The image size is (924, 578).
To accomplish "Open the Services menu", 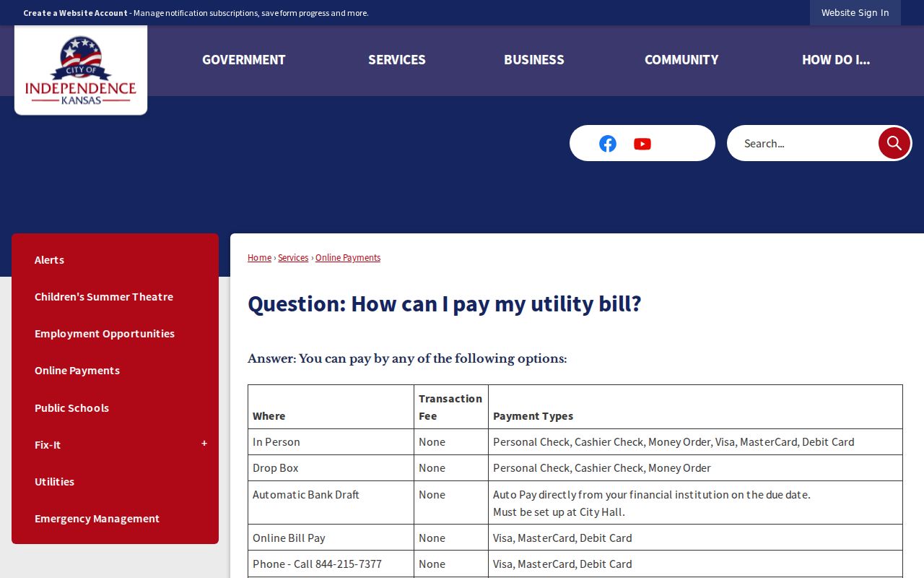I will 397,60.
